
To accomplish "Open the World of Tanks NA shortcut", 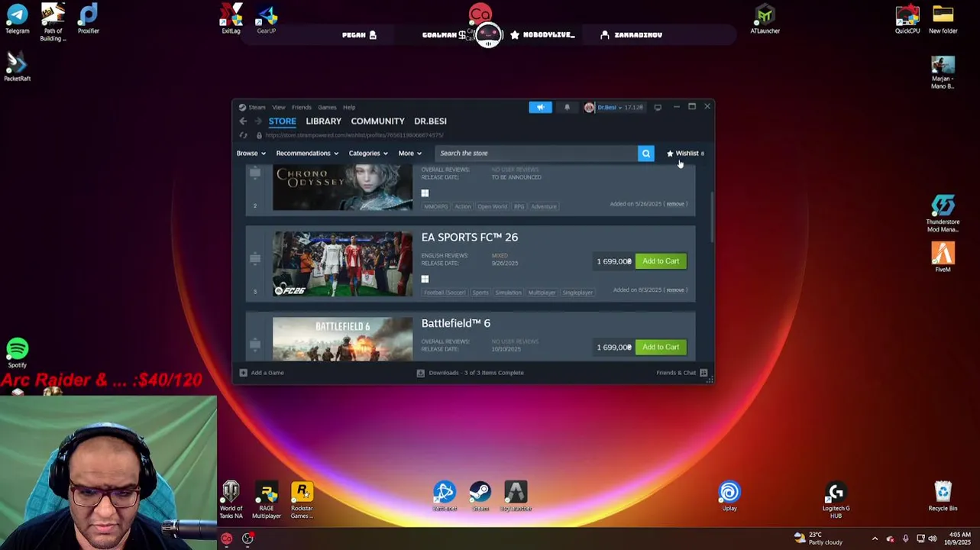I will (231, 500).
